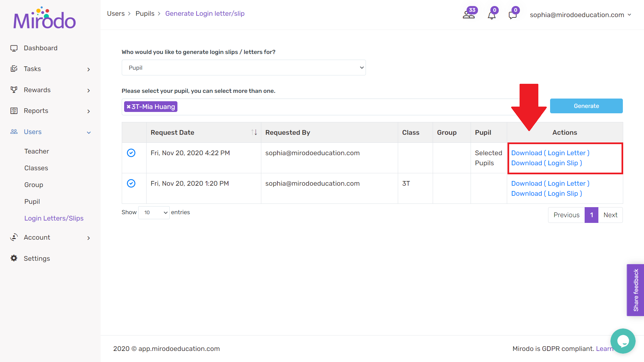The height and width of the screenshot is (362, 644).
Task: Open the live chat widget bubble
Action: coord(623,341)
